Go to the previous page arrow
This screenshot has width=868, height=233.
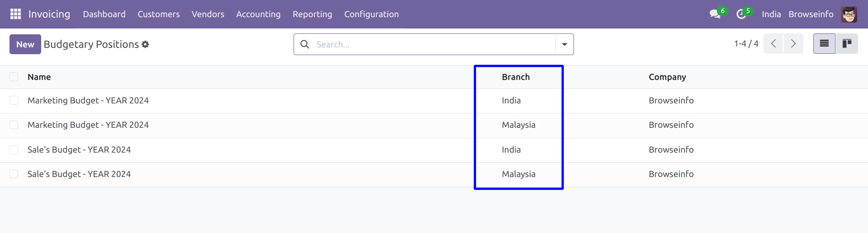pyautogui.click(x=773, y=44)
